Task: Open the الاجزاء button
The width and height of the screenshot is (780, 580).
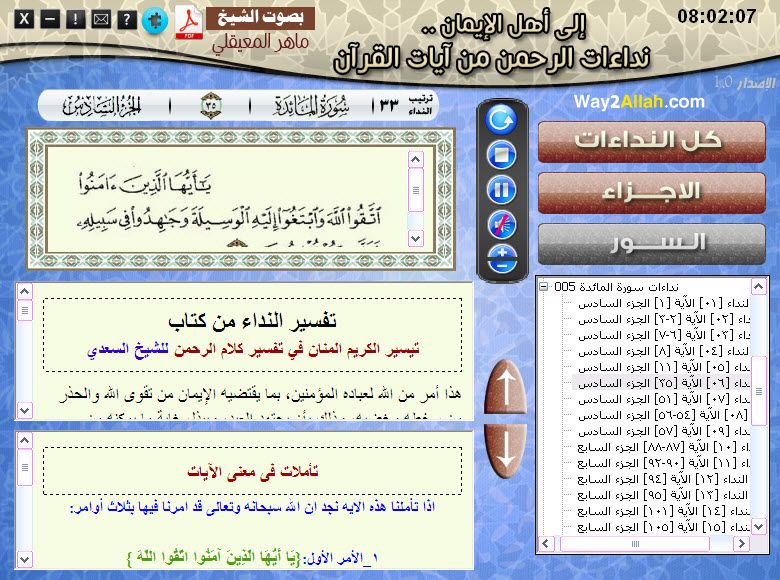Action: click(651, 193)
